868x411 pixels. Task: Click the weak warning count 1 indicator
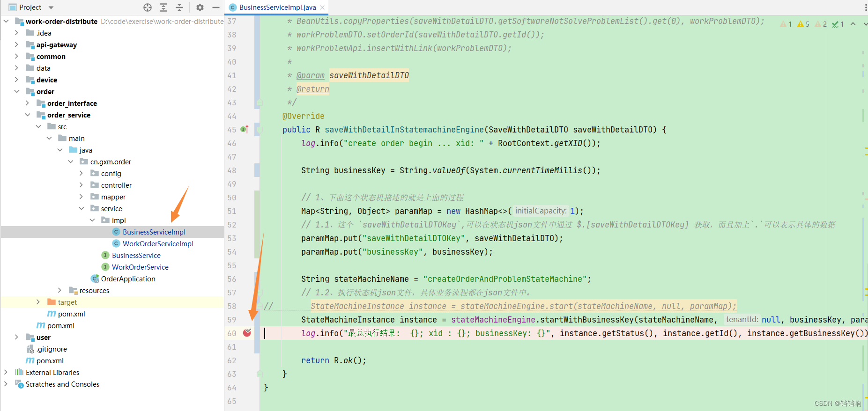(x=786, y=24)
